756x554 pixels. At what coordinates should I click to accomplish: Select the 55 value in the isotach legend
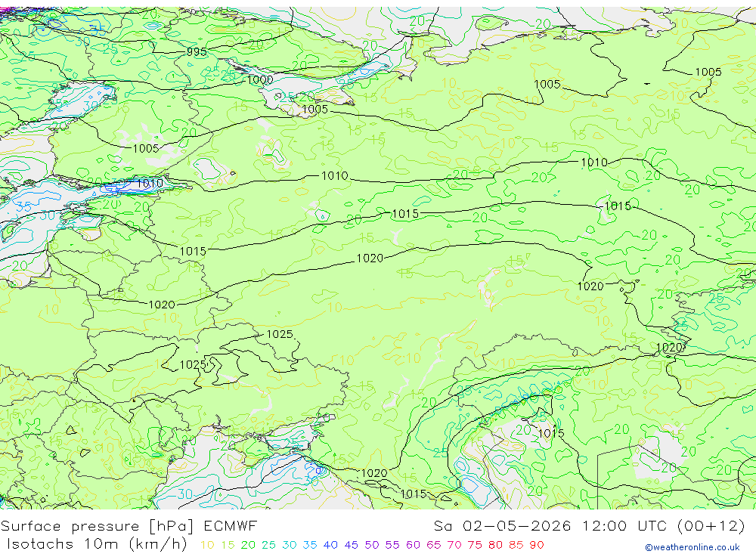[x=392, y=546]
